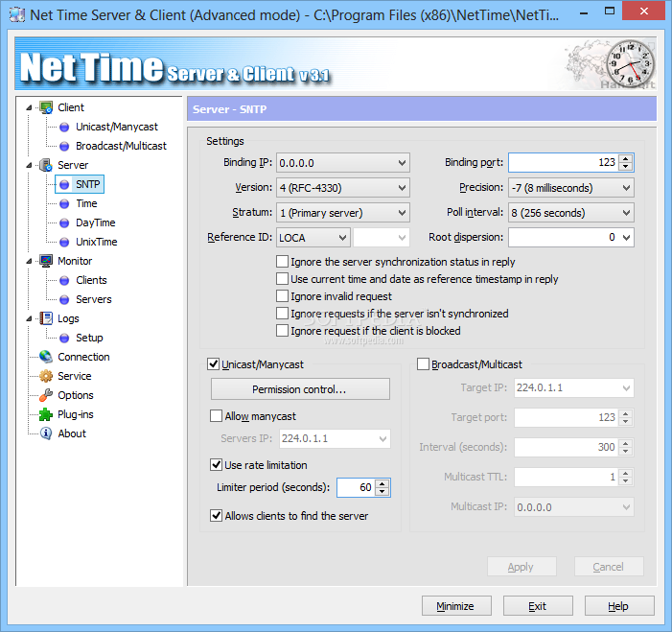Click the blue bullet beside Unicast/Manycast node

point(64,127)
